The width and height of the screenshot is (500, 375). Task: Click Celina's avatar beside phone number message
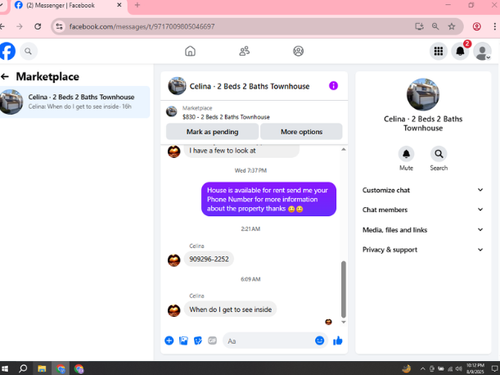(174, 260)
